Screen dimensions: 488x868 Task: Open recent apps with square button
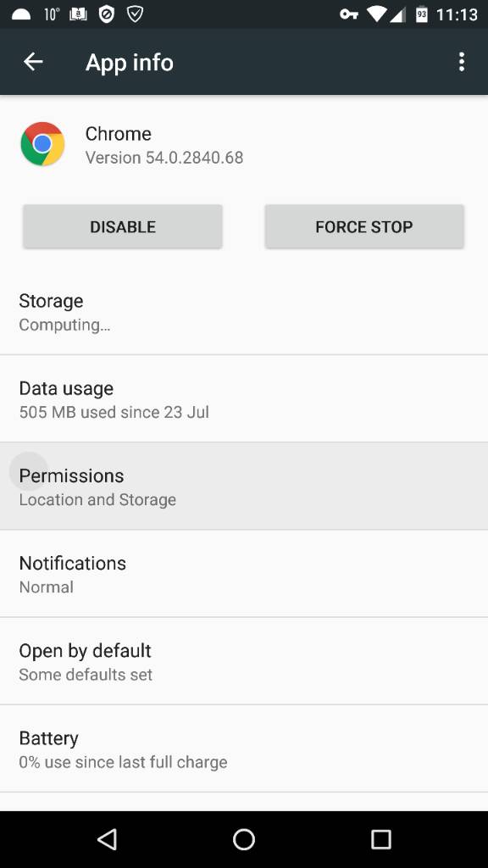coord(380,839)
